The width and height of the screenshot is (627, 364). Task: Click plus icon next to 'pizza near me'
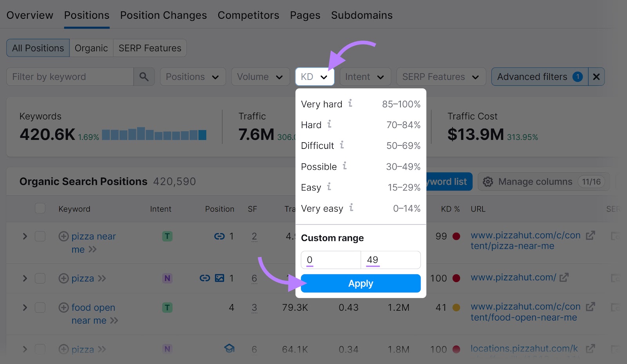63,236
